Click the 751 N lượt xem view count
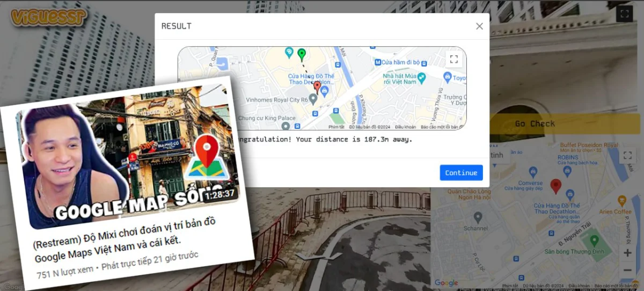 point(65,272)
